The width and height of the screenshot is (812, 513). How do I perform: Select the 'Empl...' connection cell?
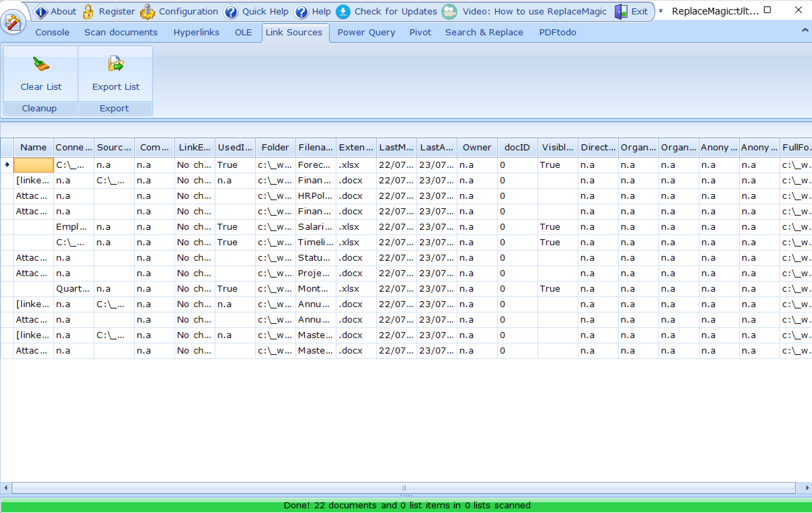(74, 227)
